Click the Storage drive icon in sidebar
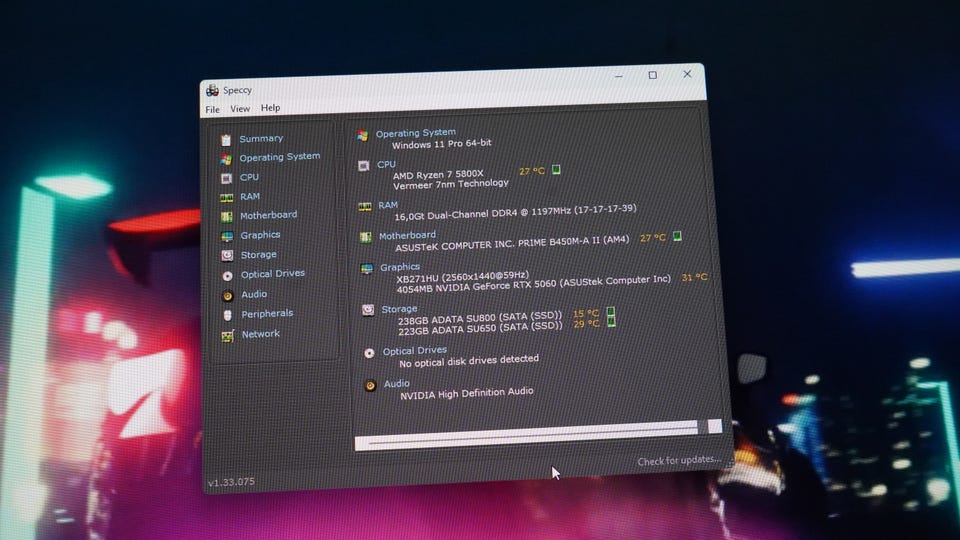 pos(227,256)
